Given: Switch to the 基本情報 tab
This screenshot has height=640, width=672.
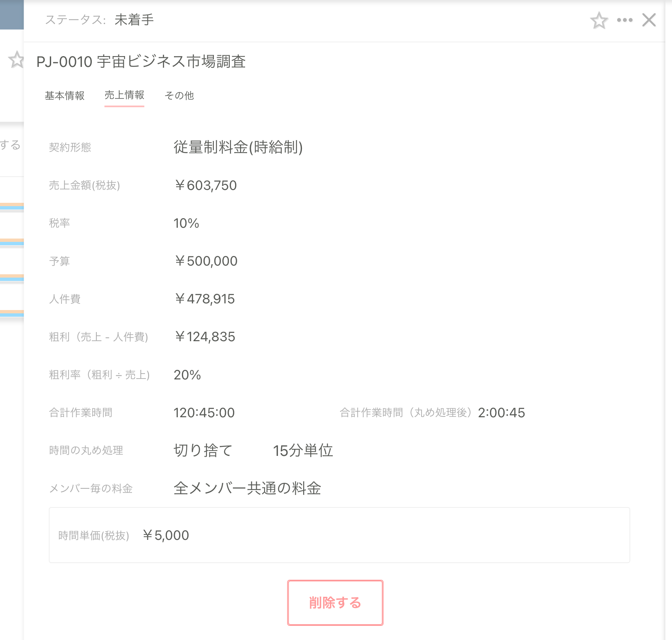Looking at the screenshot, I should coord(65,96).
